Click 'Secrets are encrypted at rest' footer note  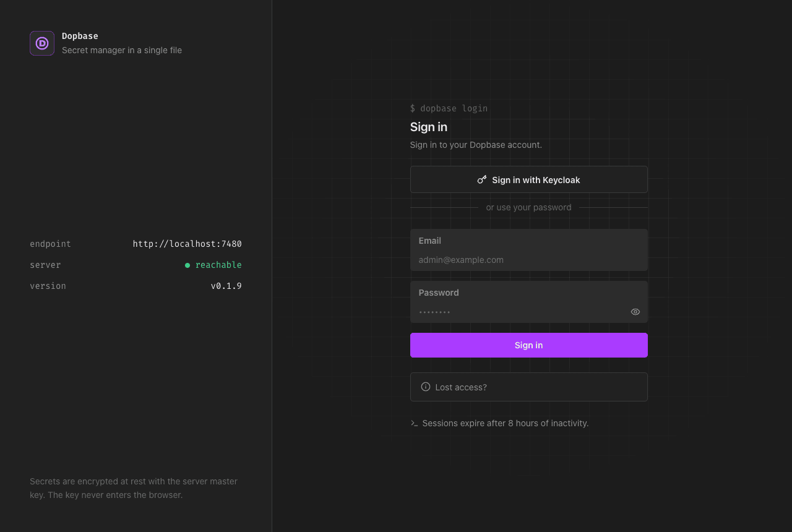[x=134, y=488]
